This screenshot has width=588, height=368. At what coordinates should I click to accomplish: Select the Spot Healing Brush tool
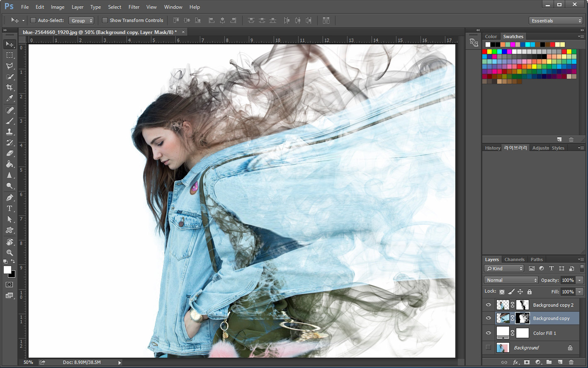click(10, 110)
